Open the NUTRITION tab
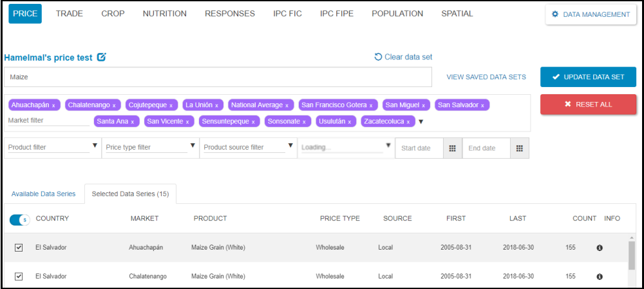Viewport: 644px width, 289px height. tap(164, 14)
